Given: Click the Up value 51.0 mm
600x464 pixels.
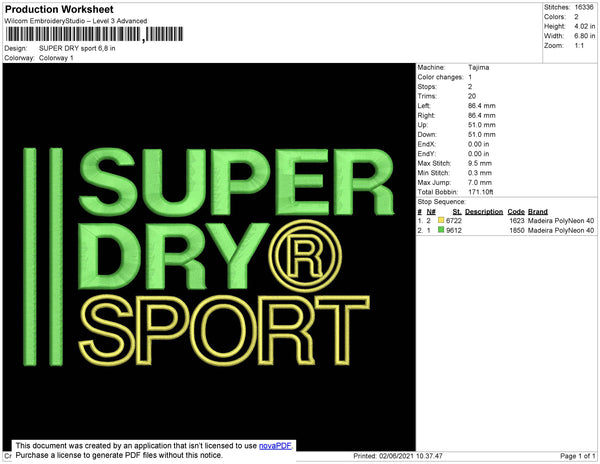Looking at the screenshot, I should [481, 125].
